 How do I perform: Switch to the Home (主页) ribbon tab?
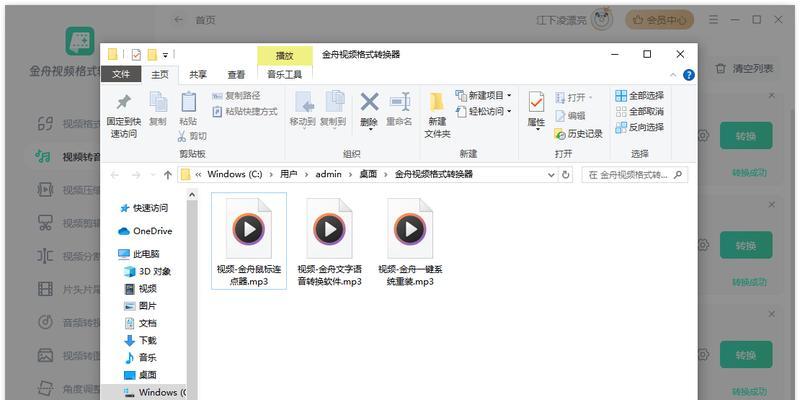(160, 74)
